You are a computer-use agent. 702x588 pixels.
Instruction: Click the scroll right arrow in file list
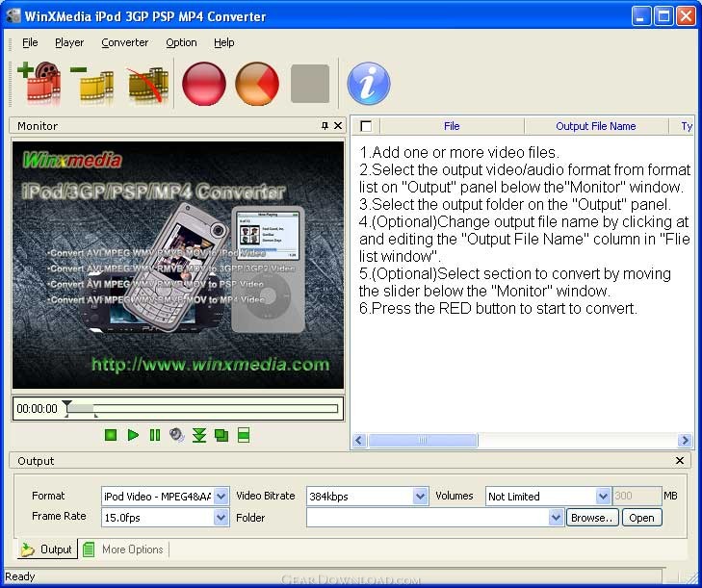(685, 441)
